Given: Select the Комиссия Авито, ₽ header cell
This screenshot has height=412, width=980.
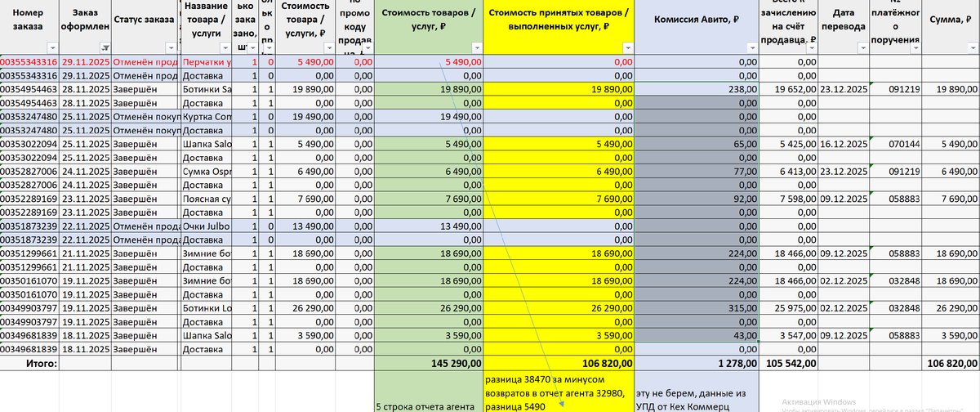Looking at the screenshot, I should 697,27.
